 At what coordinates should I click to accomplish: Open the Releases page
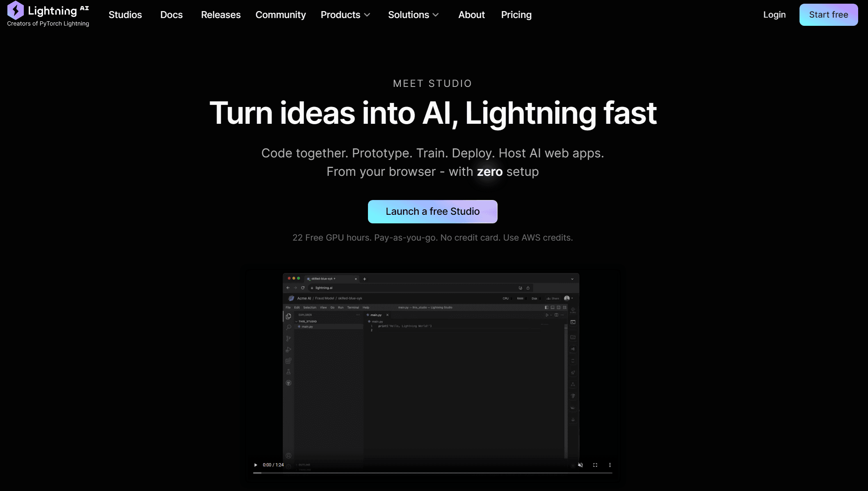[x=221, y=15]
